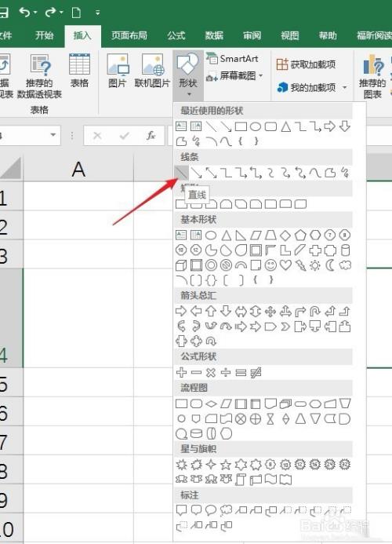Choose the division sign in 公式形状
This screenshot has height=544, width=392.
click(226, 373)
